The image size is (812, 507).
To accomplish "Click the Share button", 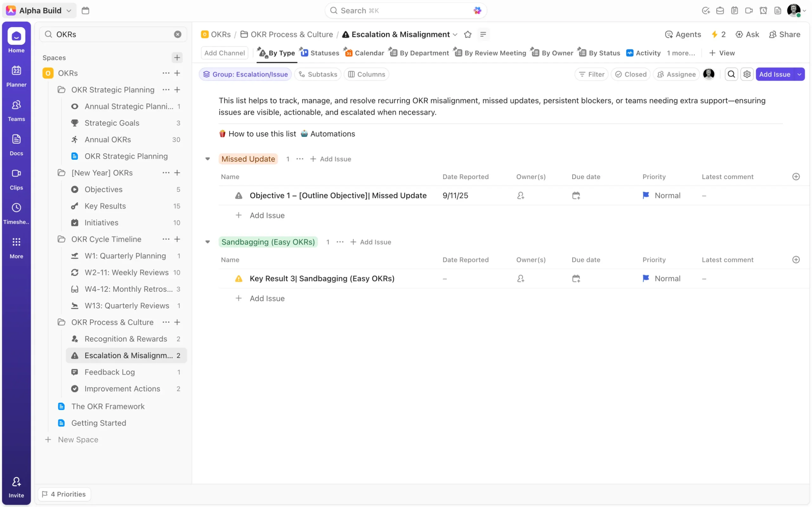I will point(784,34).
